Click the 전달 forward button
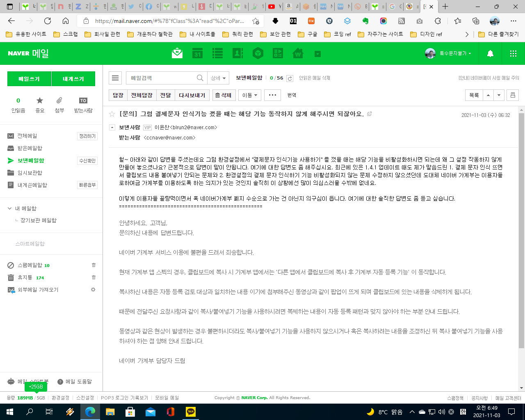This screenshot has width=525, height=420. (x=166, y=95)
